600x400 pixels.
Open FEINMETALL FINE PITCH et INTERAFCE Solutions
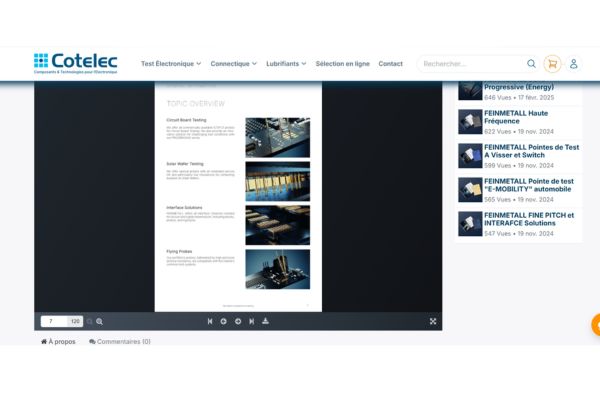(529, 219)
